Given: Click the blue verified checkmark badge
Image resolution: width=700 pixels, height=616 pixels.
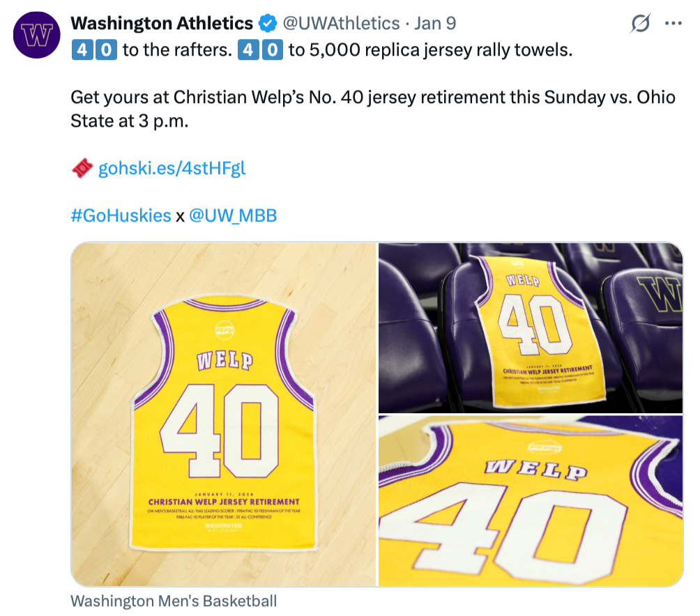Looking at the screenshot, I should pos(267,24).
